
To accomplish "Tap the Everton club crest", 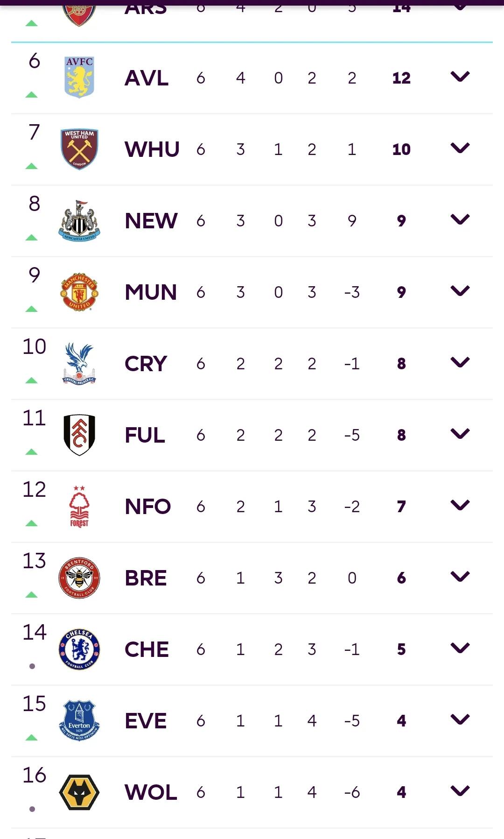I will click(79, 721).
